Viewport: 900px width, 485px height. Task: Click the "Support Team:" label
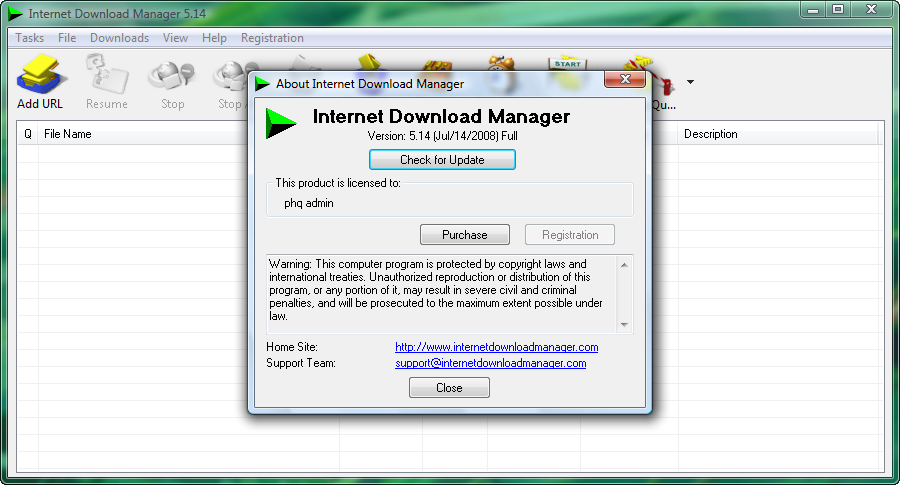coord(301,363)
